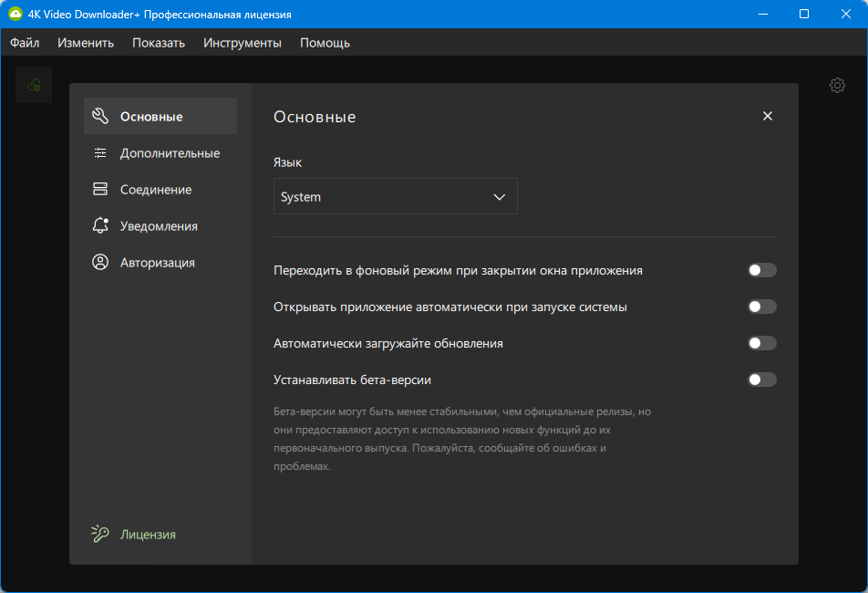
Task: Open the Изменить menu
Action: [x=86, y=43]
